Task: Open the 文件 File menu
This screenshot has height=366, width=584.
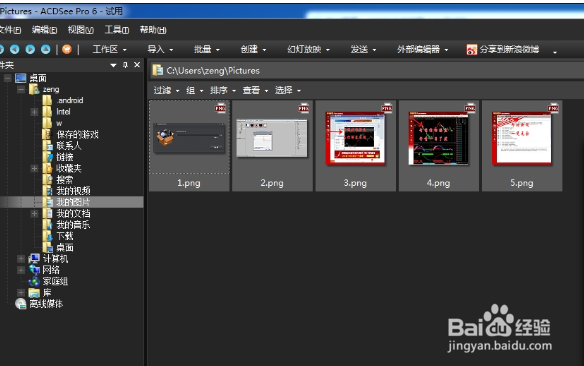Action: coord(10,30)
